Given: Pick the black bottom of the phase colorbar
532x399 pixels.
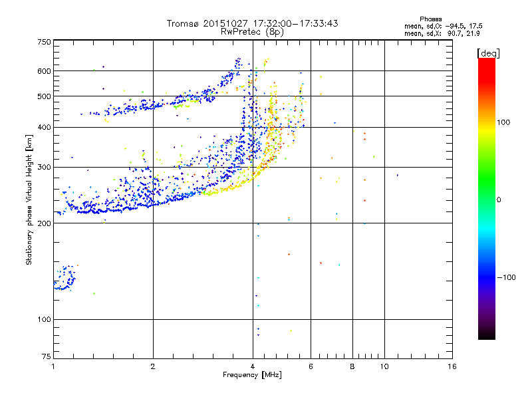Looking at the screenshot, I should pos(487,334).
